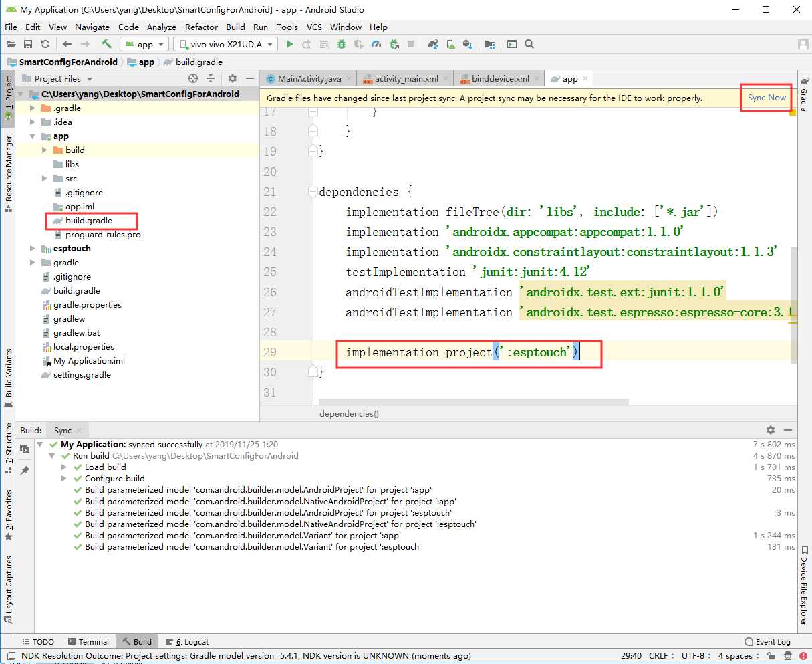Run the app with the green play icon

289,44
